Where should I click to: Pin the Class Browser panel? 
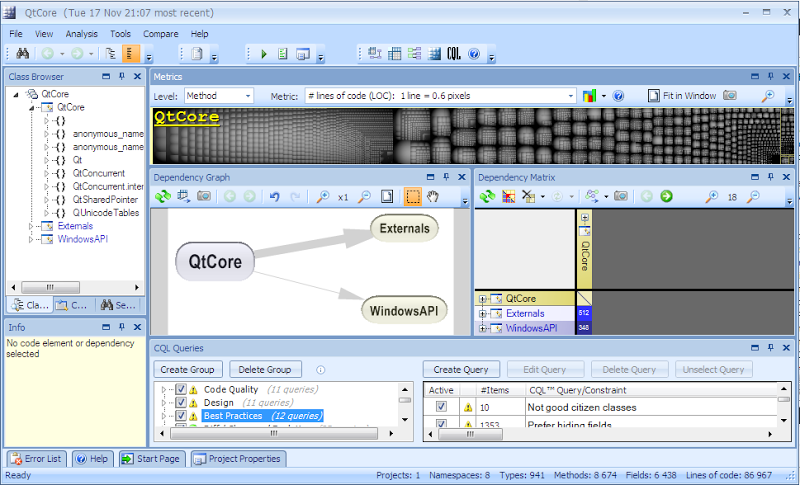point(121,76)
